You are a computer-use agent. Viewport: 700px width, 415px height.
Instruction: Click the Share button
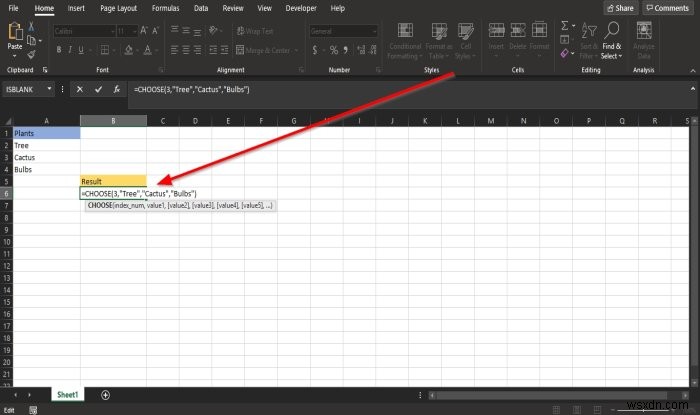click(x=621, y=8)
